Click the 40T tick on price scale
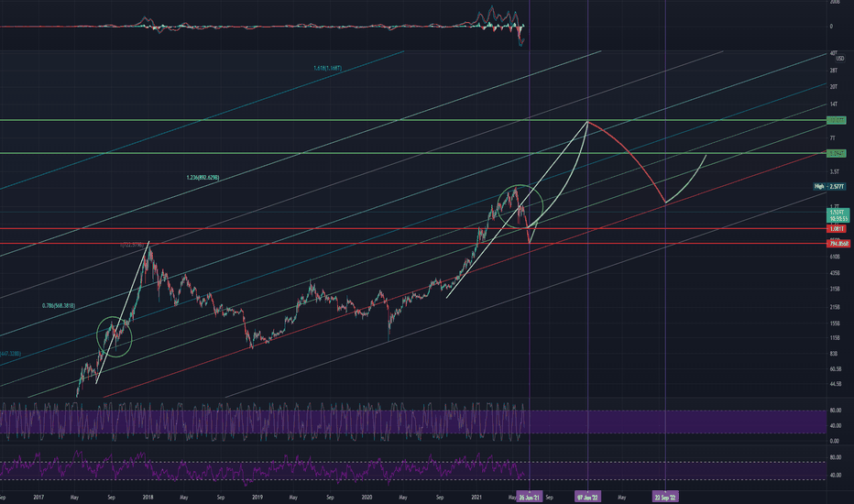Screen dimensions: 854x504 833,53
